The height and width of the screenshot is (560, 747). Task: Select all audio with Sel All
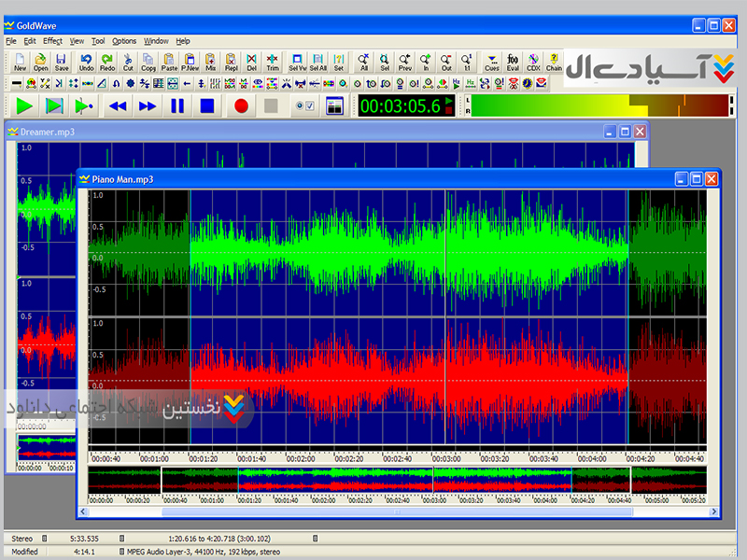[x=318, y=62]
